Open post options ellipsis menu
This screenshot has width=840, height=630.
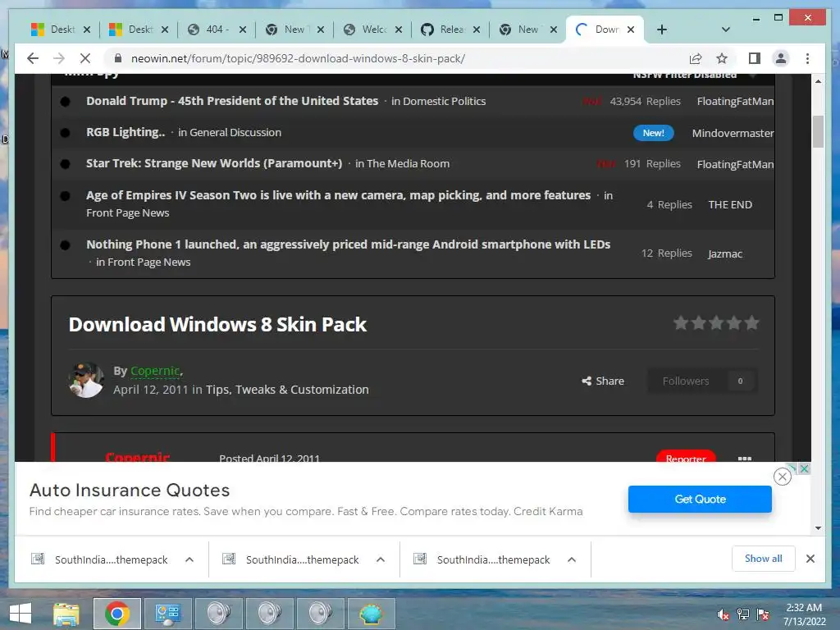745,458
